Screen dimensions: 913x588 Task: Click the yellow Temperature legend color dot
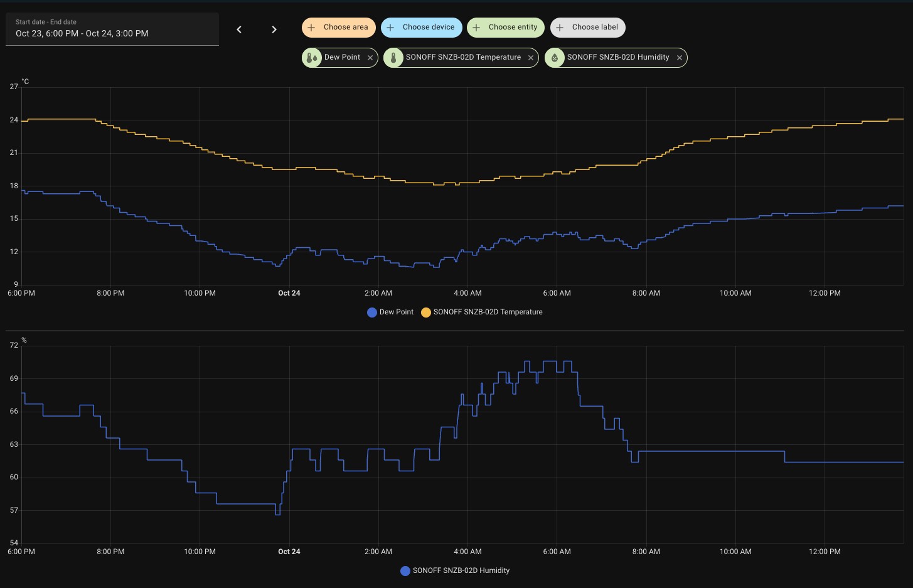(426, 313)
